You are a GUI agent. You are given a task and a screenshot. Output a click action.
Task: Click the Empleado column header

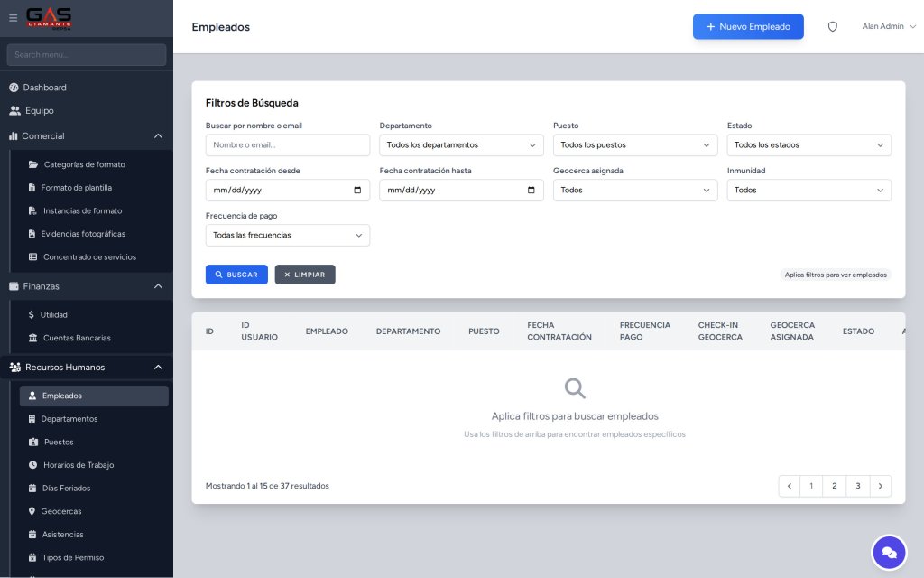pyautogui.click(x=327, y=331)
